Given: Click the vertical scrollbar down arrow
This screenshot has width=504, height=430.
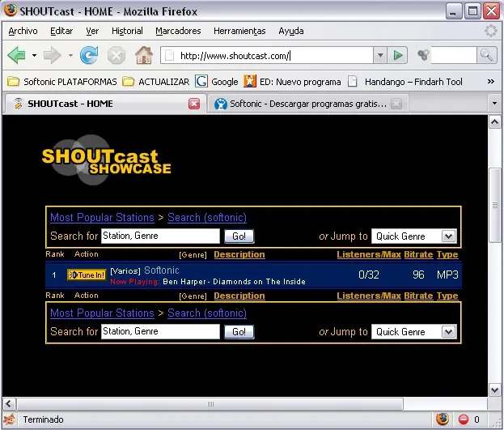Looking at the screenshot, I should pos(494,390).
